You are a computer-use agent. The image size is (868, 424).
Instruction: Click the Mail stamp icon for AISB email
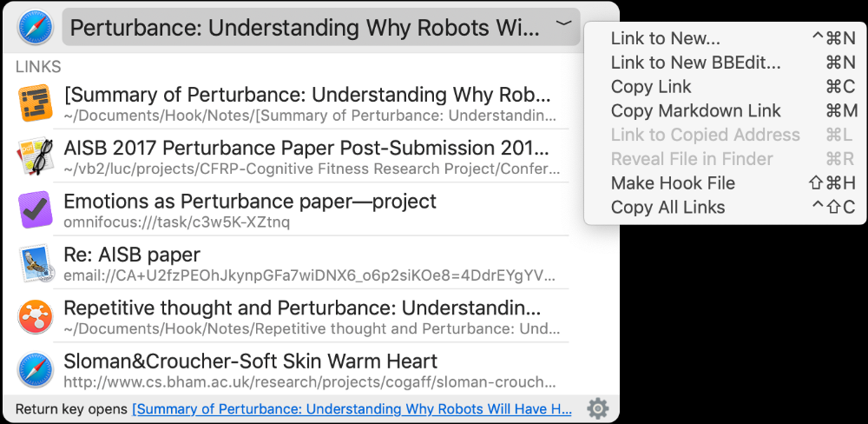(x=36, y=264)
